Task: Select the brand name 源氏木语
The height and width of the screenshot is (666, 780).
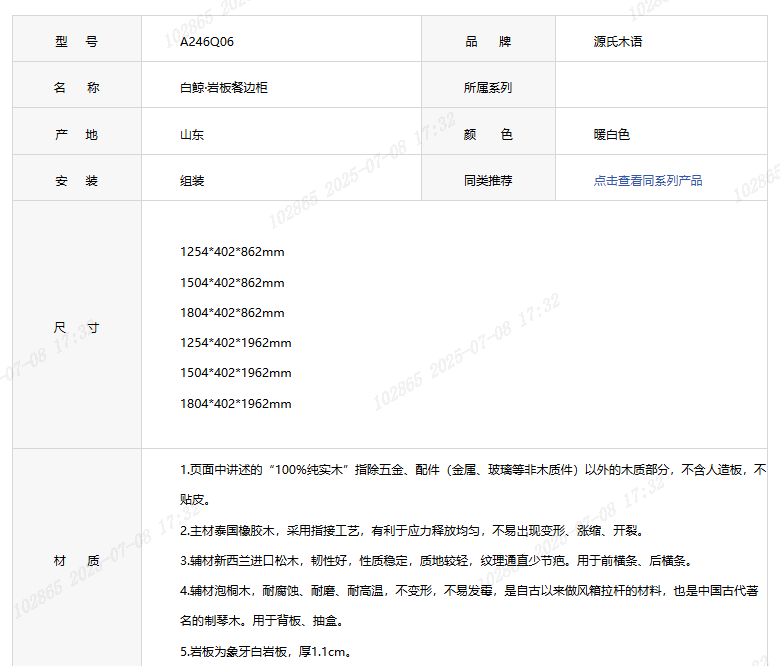Action: click(624, 42)
